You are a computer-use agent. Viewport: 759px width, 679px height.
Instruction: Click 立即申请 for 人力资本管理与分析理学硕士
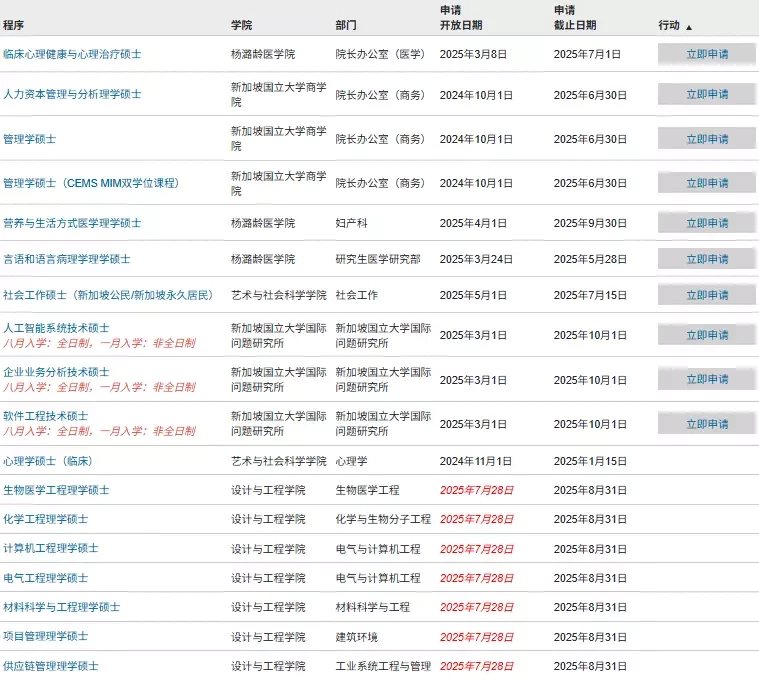tap(707, 94)
